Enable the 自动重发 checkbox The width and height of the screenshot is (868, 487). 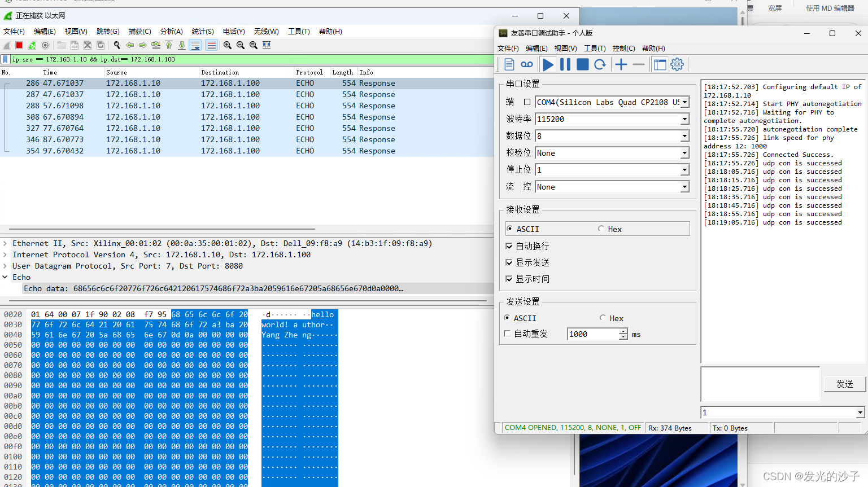507,334
